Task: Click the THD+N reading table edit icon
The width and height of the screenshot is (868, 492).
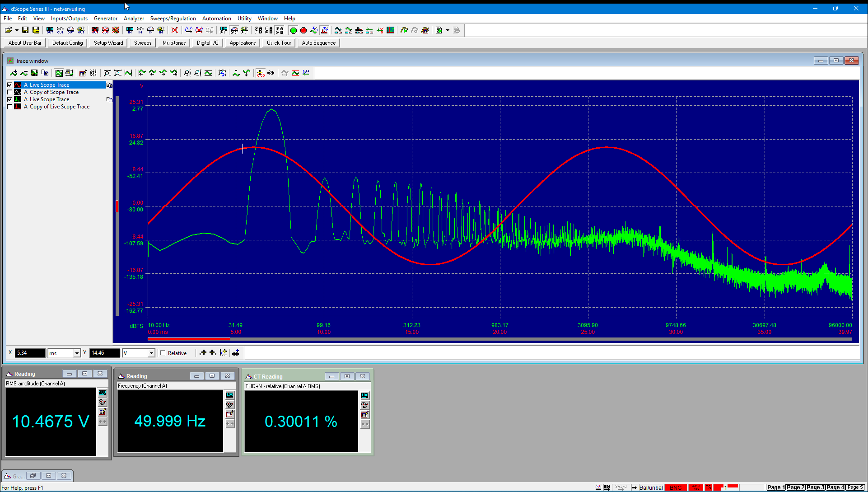Action: tap(365, 415)
